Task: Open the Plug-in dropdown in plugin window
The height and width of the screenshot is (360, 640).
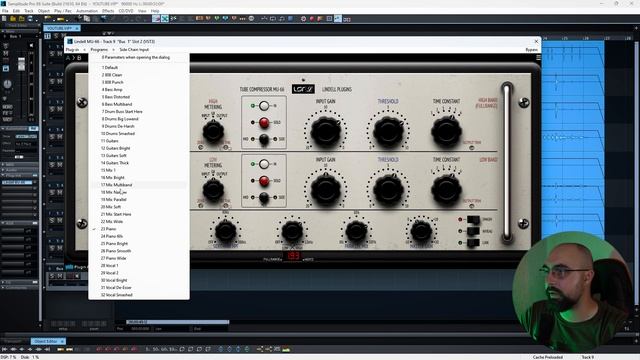Action: point(72,49)
